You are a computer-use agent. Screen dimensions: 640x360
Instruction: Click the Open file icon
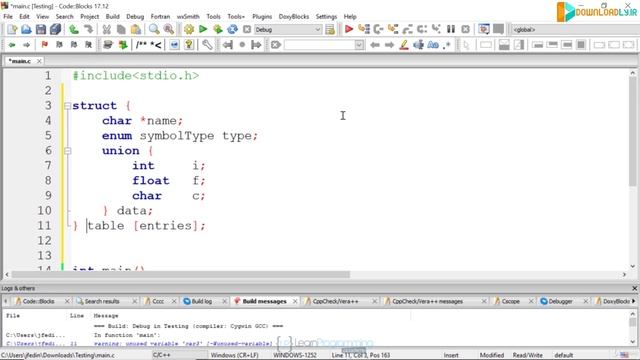click(x=26, y=29)
